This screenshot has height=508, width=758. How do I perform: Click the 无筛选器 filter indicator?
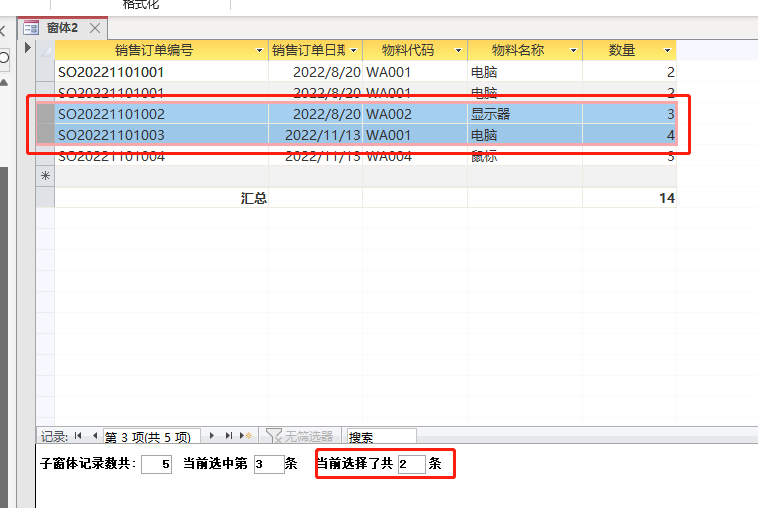pos(300,436)
